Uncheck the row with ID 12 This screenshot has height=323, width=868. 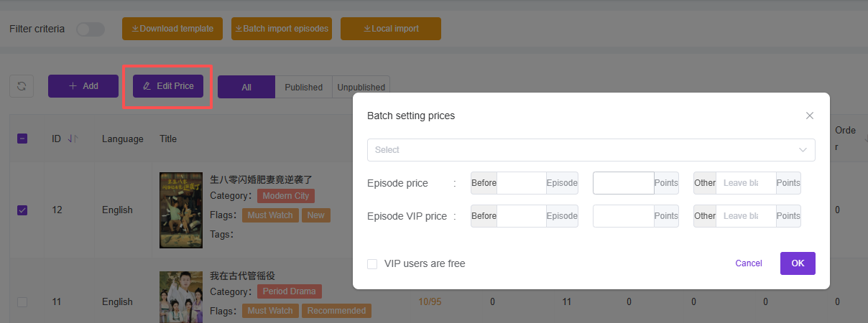[x=22, y=210]
